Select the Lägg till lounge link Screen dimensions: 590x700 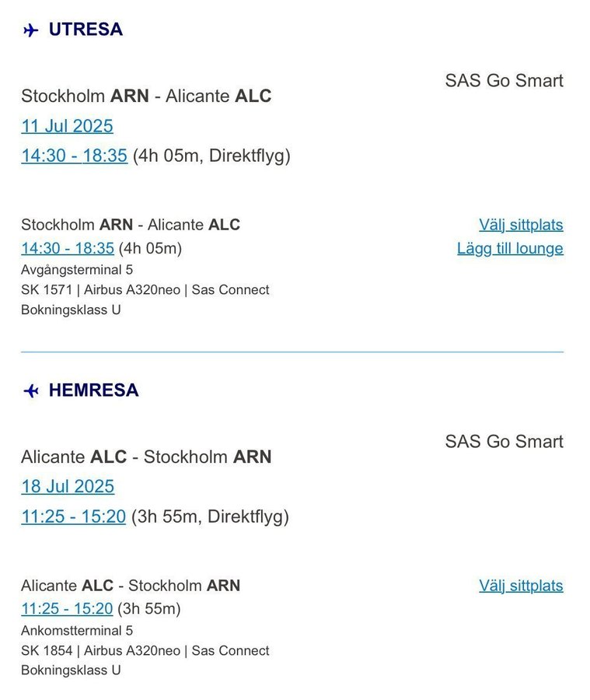pos(510,248)
